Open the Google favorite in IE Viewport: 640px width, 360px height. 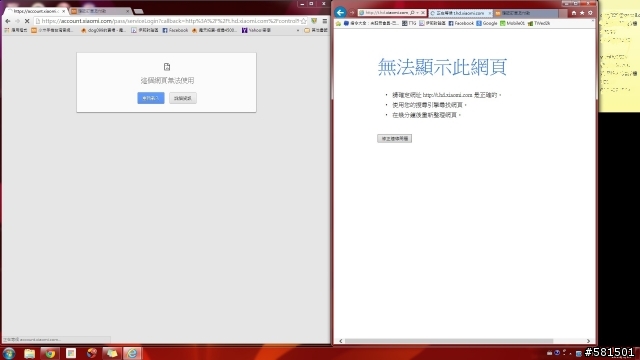[x=487, y=23]
